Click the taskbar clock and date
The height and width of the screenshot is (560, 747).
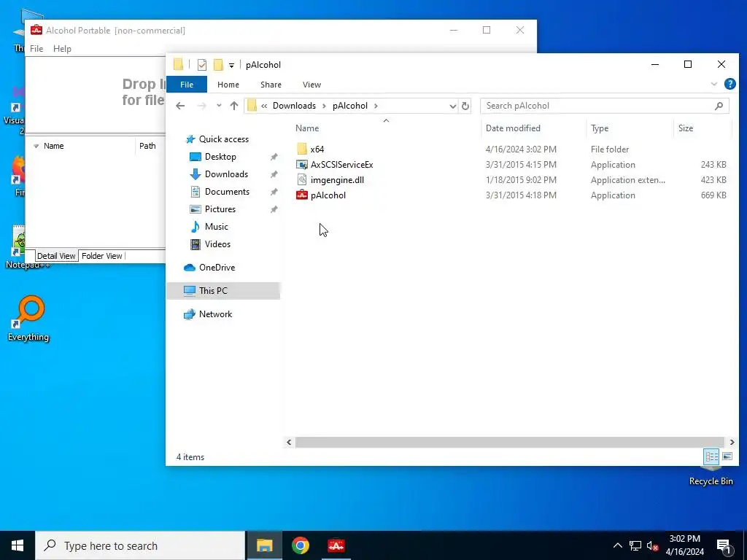click(x=684, y=545)
